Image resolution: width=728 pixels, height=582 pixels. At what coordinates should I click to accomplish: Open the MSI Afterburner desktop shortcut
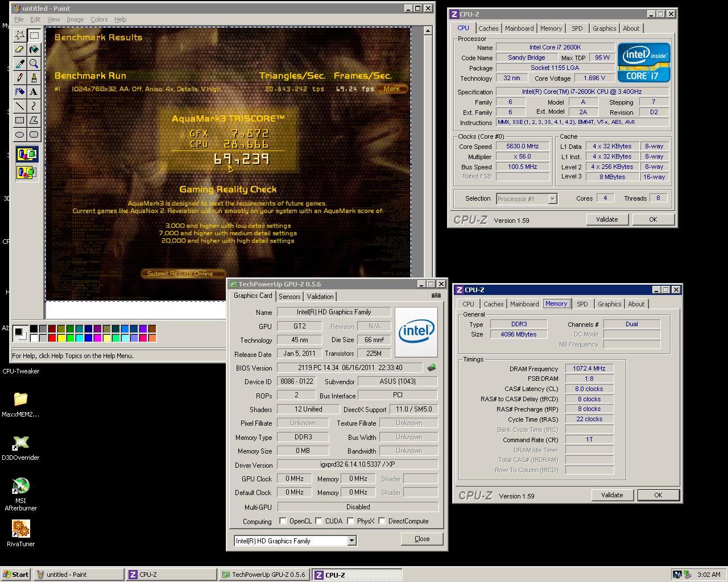20,494
